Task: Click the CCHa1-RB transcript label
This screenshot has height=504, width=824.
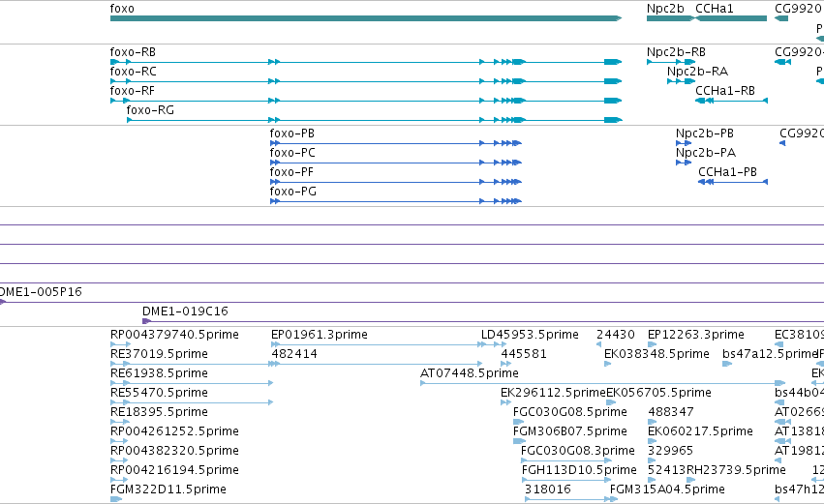Action: (725, 91)
